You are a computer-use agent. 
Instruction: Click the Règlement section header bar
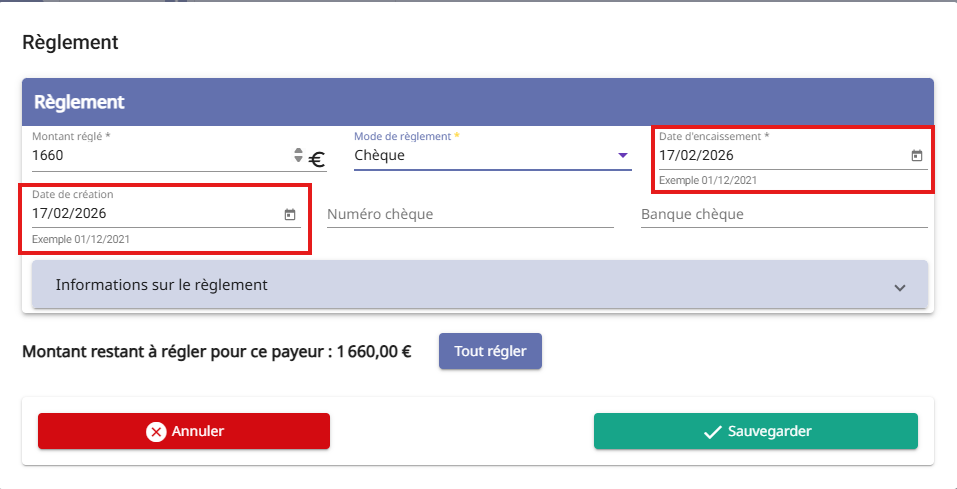(478, 102)
